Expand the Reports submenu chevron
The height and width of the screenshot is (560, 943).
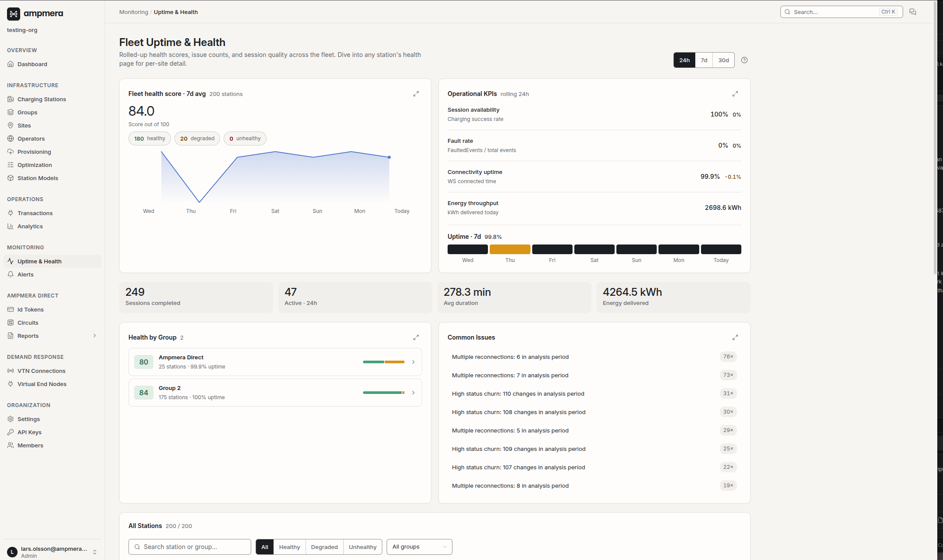click(95, 336)
